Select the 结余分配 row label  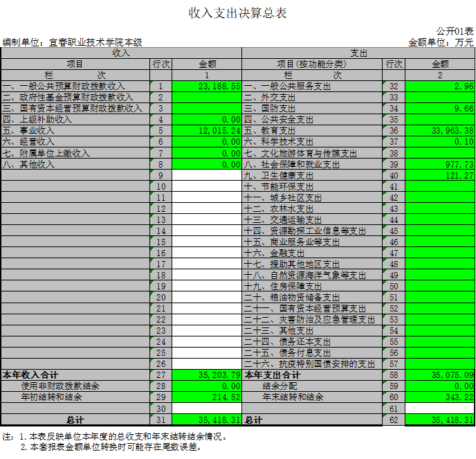click(x=281, y=386)
